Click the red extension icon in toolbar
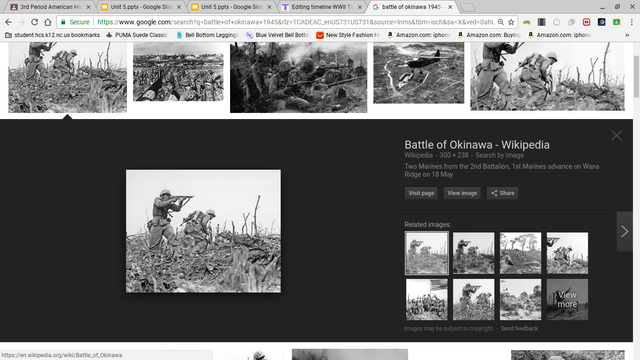 587,22
